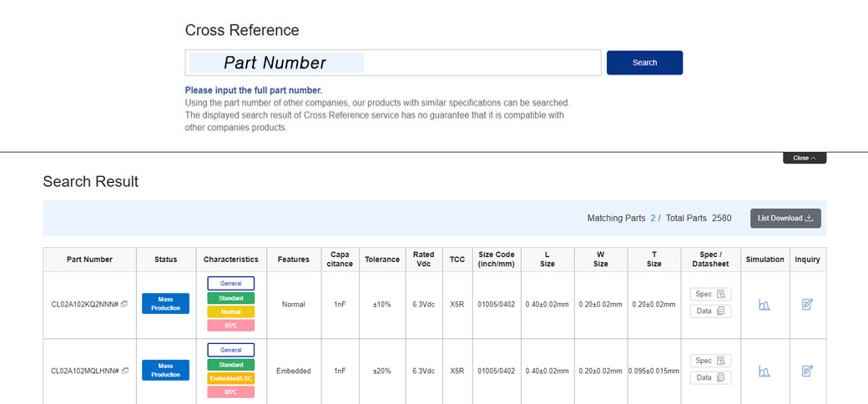Click the Part Number search input field
This screenshot has height=404, width=868.
click(x=393, y=63)
